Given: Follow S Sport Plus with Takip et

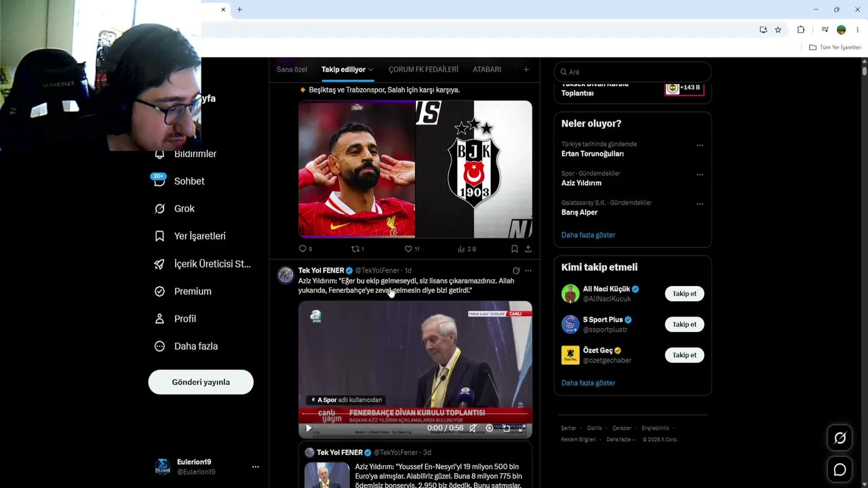Looking at the screenshot, I should pyautogui.click(x=684, y=324).
